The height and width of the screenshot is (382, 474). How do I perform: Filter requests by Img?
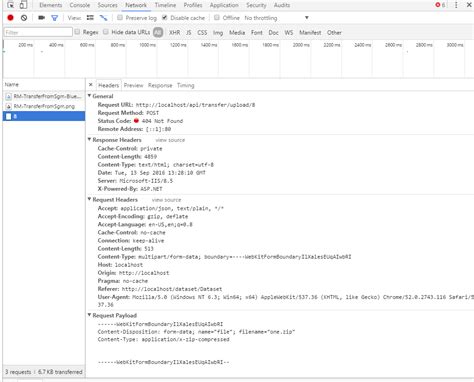pyautogui.click(x=218, y=32)
